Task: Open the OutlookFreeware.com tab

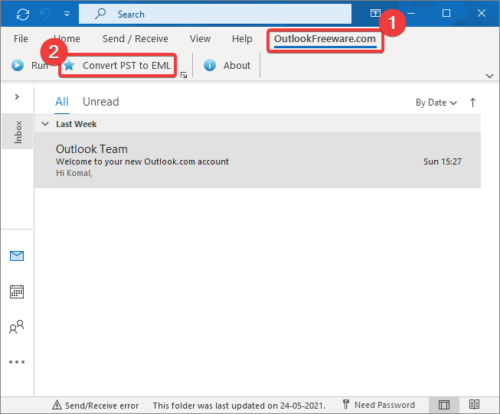Action: click(325, 39)
